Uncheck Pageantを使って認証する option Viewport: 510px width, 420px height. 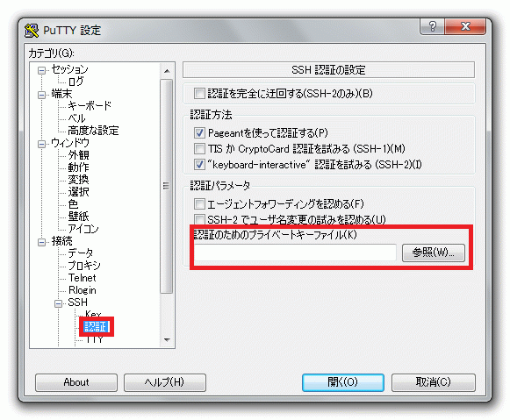[199, 132]
